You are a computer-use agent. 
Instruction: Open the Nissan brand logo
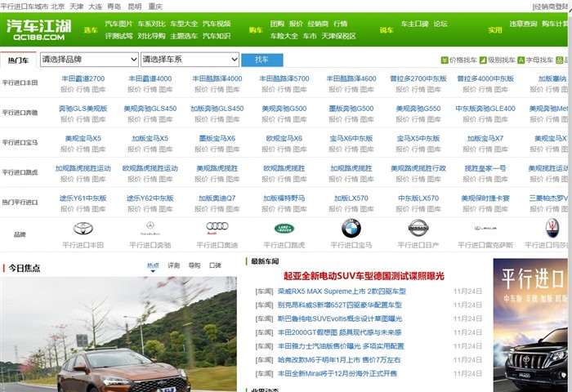tap(418, 229)
